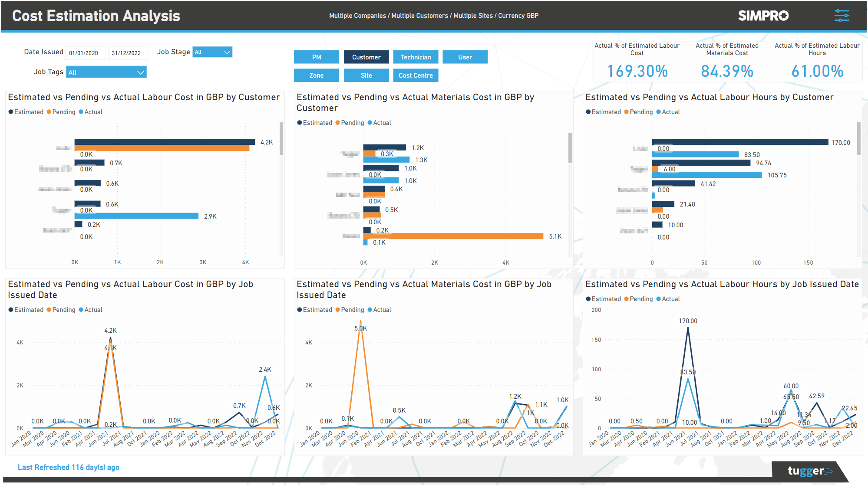868x485 pixels.
Task: Click the SIMPRO logo
Action: click(763, 16)
